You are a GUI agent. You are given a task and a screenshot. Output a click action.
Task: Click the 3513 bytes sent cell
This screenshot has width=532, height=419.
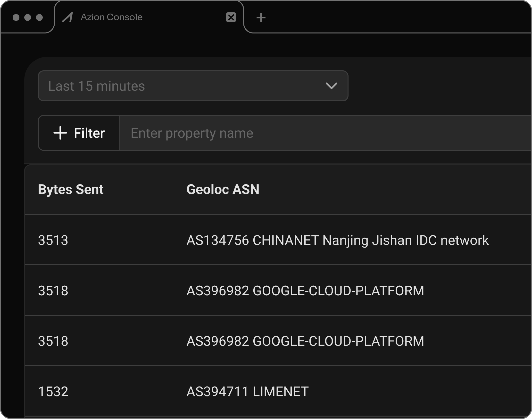tap(53, 240)
